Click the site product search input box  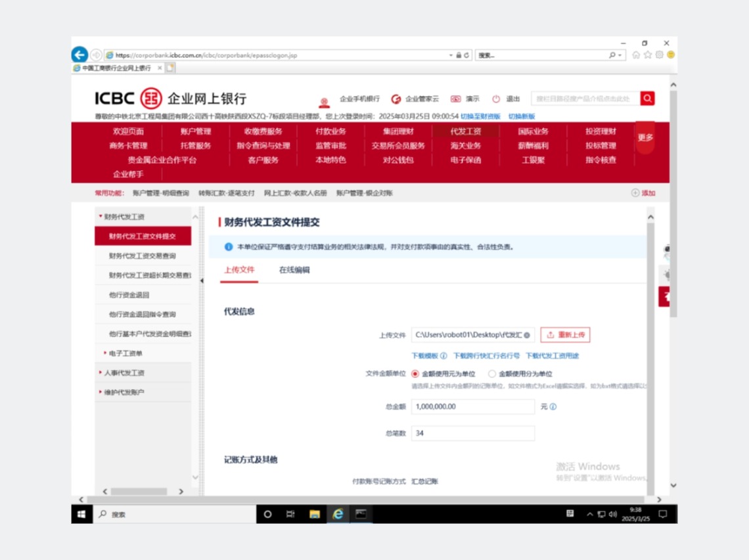point(585,99)
